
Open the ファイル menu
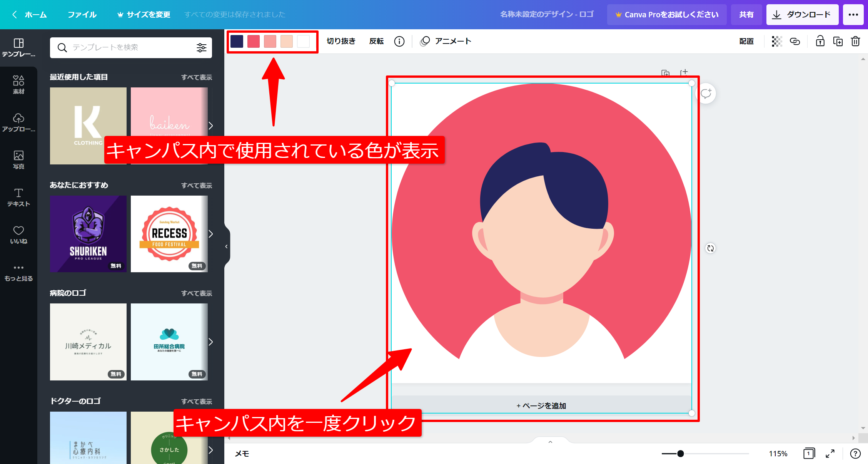82,15
